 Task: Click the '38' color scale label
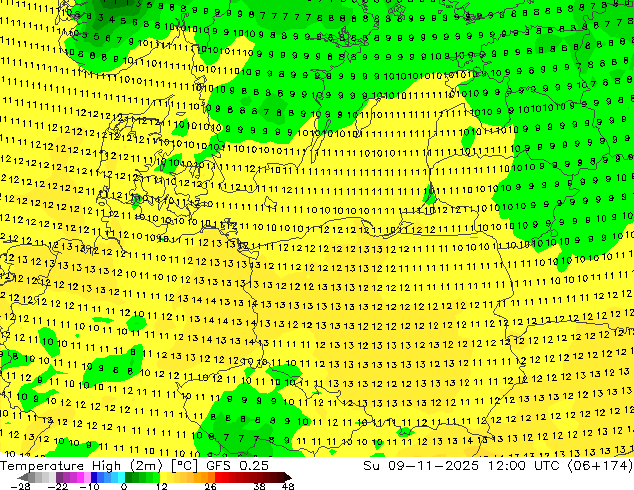tap(260, 486)
